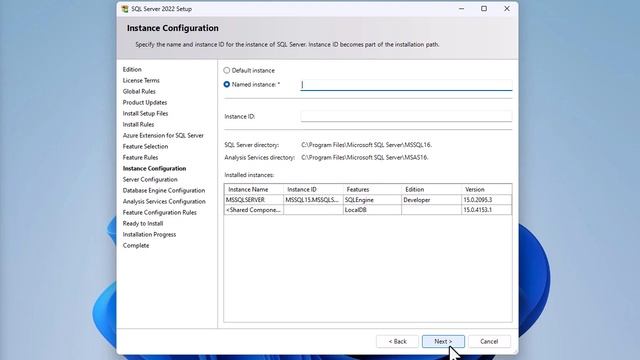Viewport: 640px width, 360px height.
Task: Maximize the SQL Server 2022 Setup window
Action: 484,9
